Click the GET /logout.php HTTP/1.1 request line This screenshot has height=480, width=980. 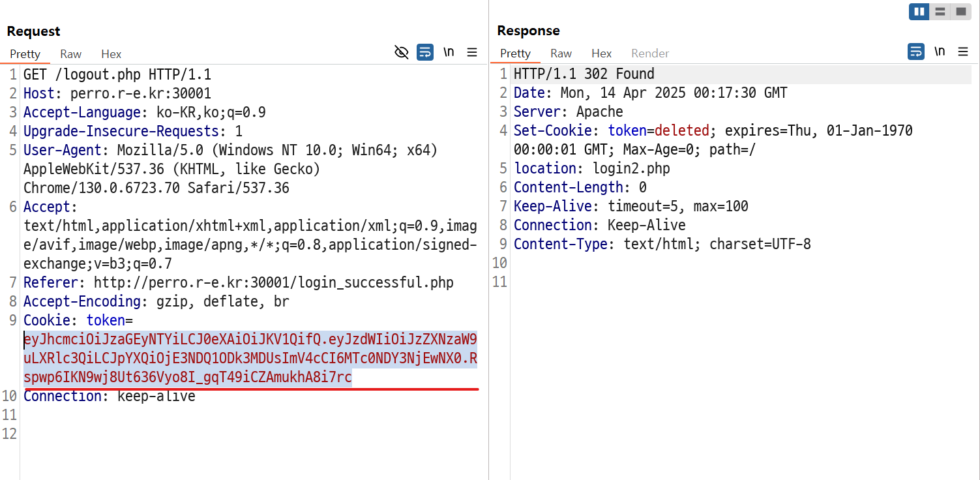point(117,75)
